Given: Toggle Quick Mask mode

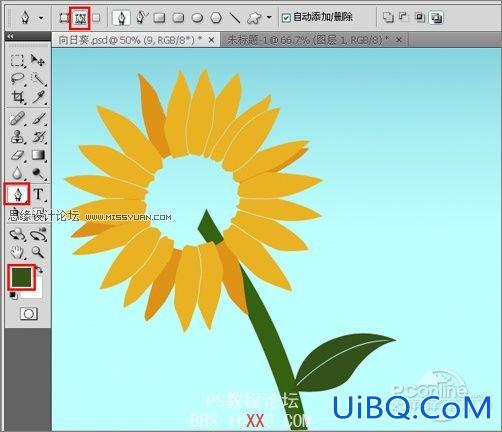Looking at the screenshot, I should tap(29, 314).
